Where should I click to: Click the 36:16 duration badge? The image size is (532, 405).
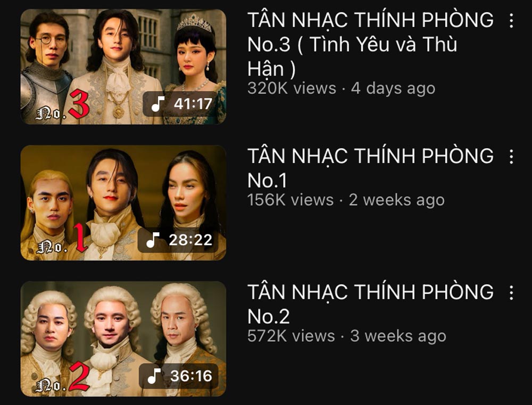179,376
